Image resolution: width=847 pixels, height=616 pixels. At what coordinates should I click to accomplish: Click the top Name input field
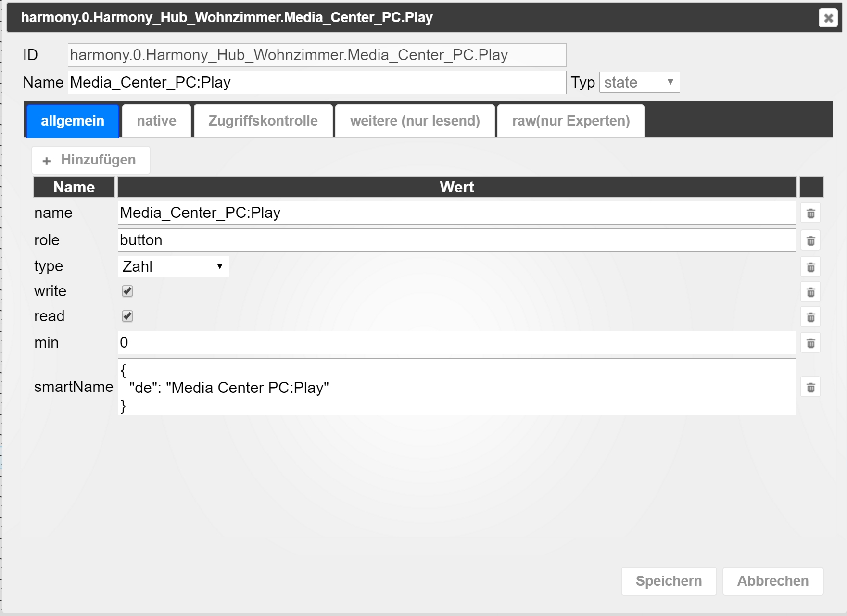tap(317, 83)
